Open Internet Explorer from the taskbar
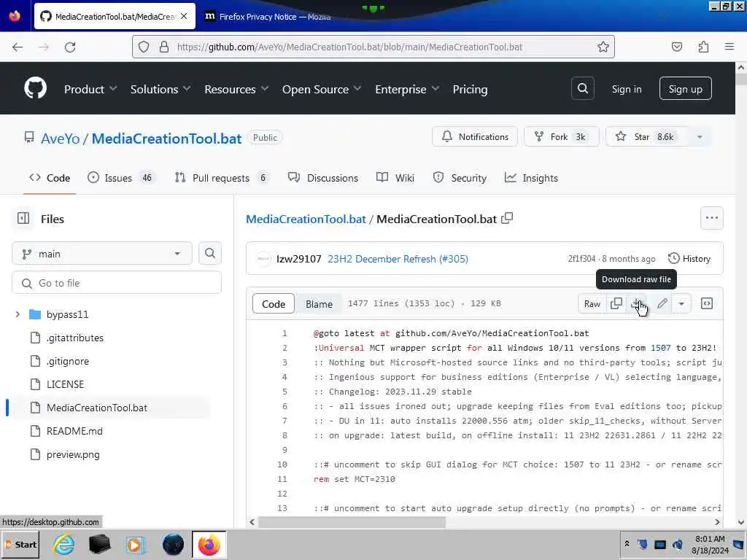This screenshot has width=747, height=560. 64,544
